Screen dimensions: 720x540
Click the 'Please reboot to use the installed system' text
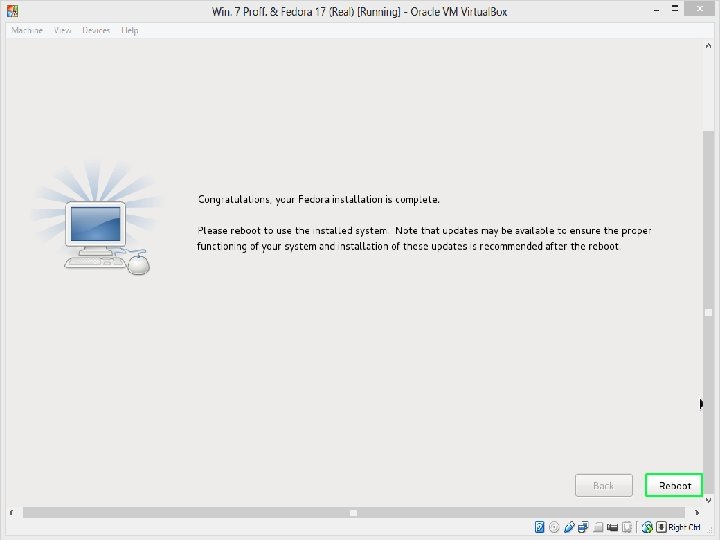pos(292,231)
